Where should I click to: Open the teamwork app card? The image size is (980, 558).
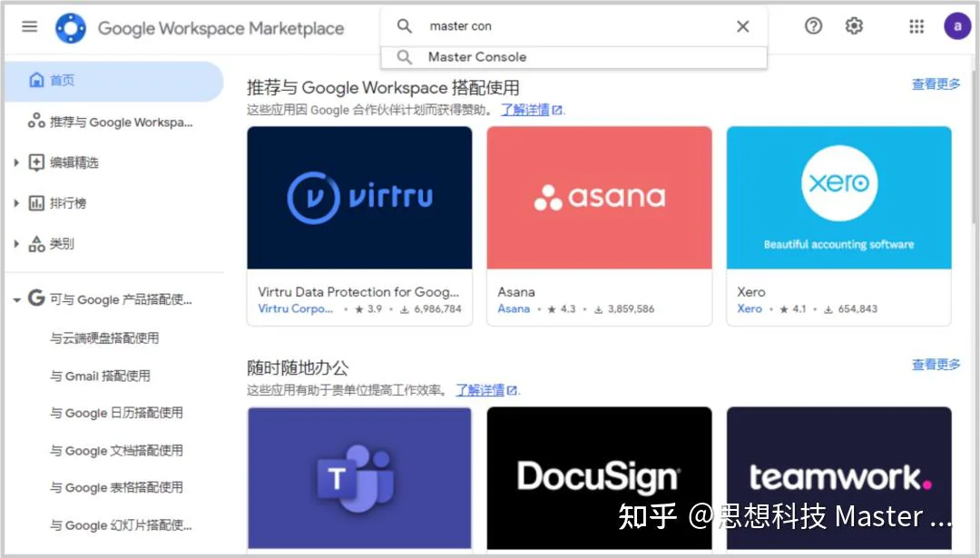pos(838,478)
